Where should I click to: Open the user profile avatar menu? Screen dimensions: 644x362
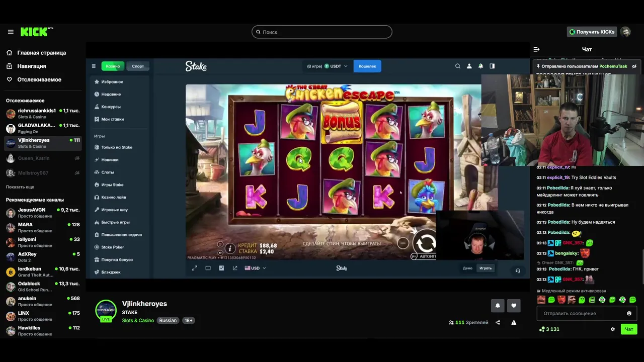point(625,32)
